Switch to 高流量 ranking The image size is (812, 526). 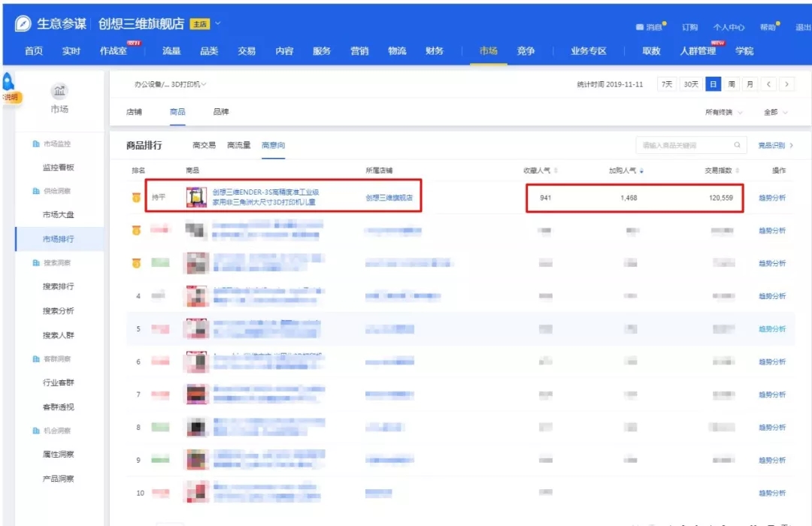[239, 146]
